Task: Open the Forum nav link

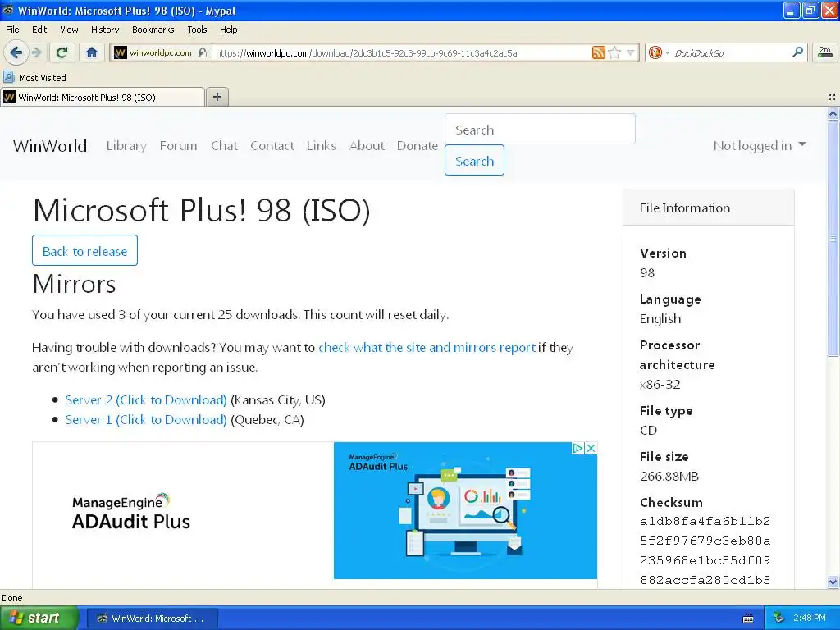Action: [x=178, y=146]
